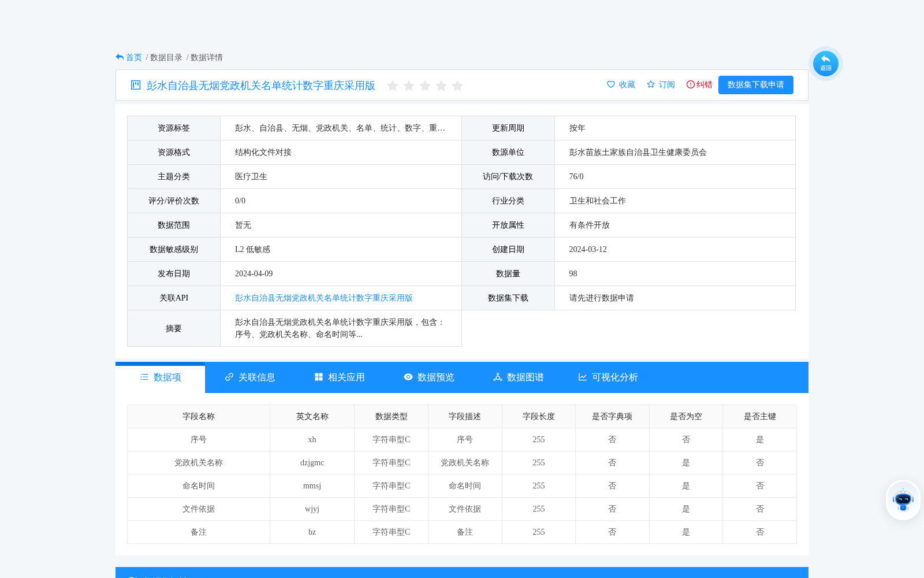This screenshot has width=924, height=578.
Task: Click the red 纠错 warning icon
Action: pos(691,84)
